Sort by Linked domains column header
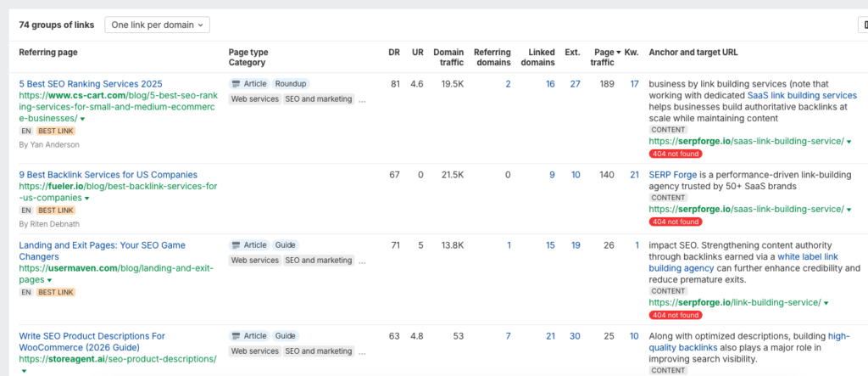 click(x=537, y=57)
